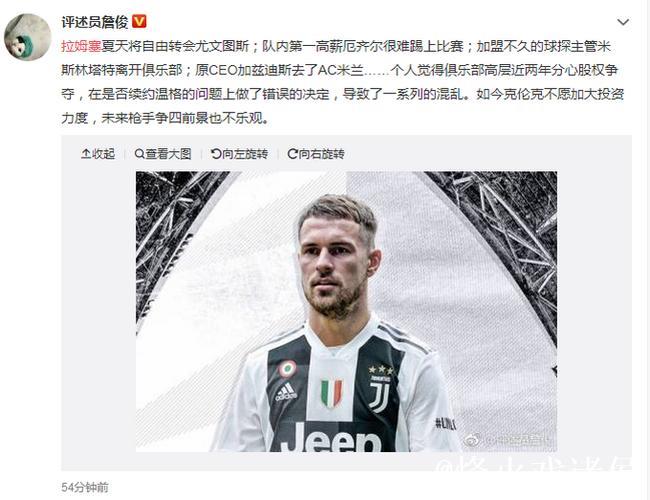
Task: Open the 评述员詹俊 avatar picture
Action: point(27,37)
